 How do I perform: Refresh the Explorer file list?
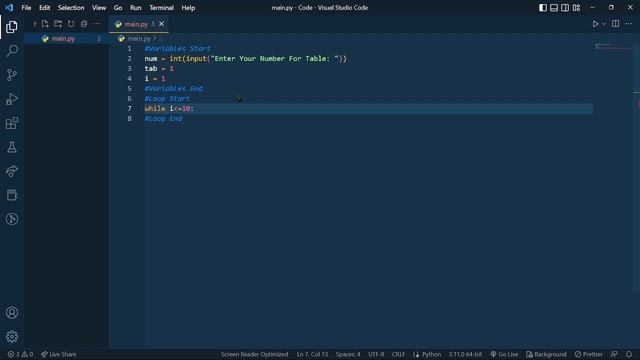[71, 24]
